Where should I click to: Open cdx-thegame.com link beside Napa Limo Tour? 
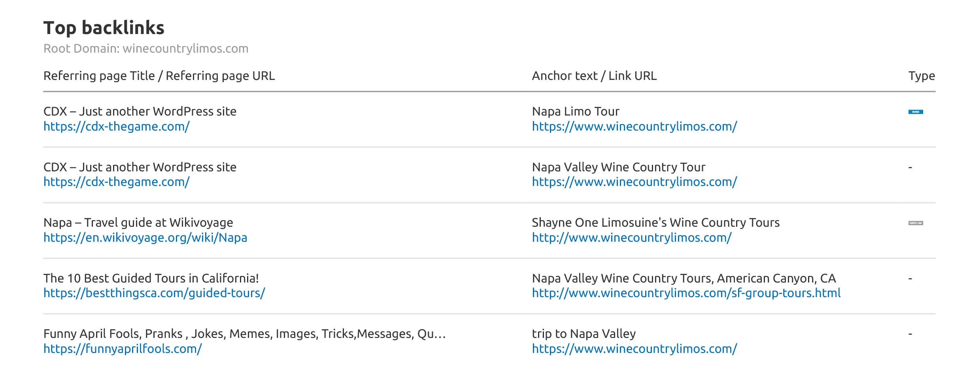click(116, 127)
